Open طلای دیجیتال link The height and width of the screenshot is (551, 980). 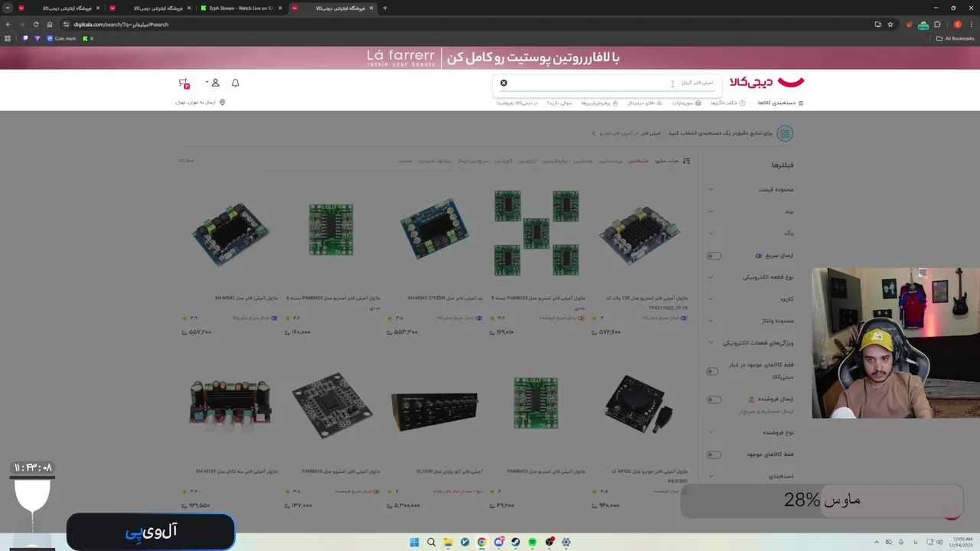tap(645, 103)
